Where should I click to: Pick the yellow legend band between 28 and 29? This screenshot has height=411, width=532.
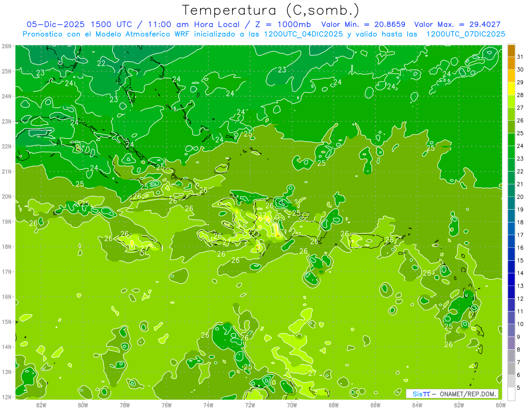[511, 89]
